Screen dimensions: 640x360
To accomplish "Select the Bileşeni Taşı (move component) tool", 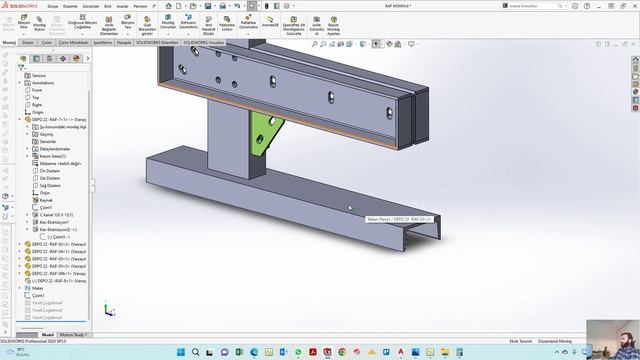I will (128, 17).
